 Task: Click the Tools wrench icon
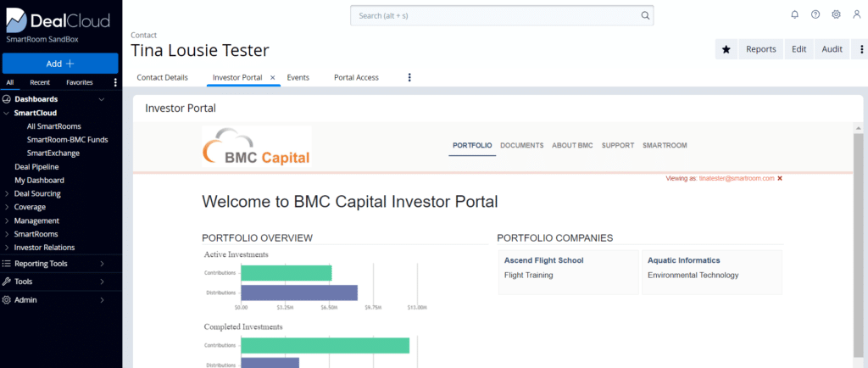(7, 282)
